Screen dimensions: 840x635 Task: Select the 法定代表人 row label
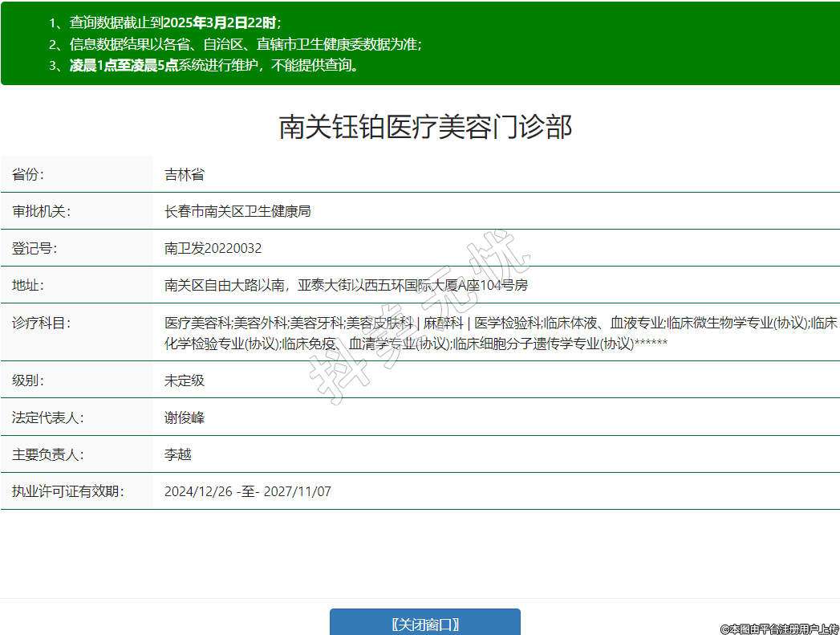click(x=47, y=417)
